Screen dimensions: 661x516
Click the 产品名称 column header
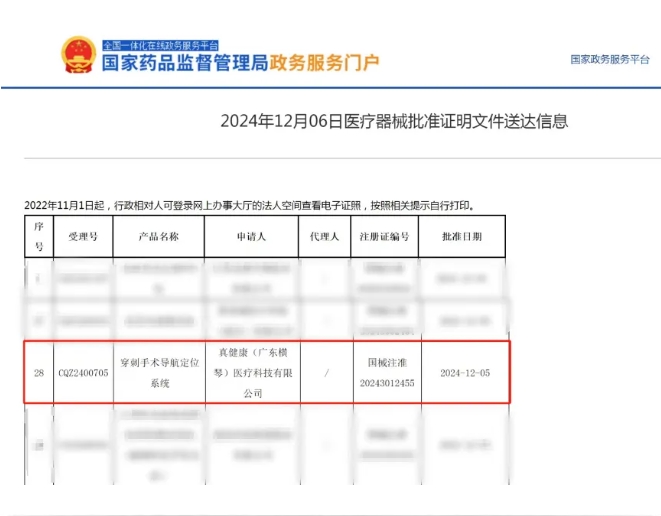(159, 236)
